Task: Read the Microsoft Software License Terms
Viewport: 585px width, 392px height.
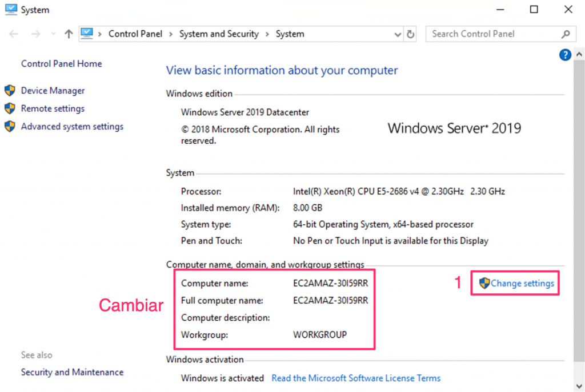Action: (356, 378)
